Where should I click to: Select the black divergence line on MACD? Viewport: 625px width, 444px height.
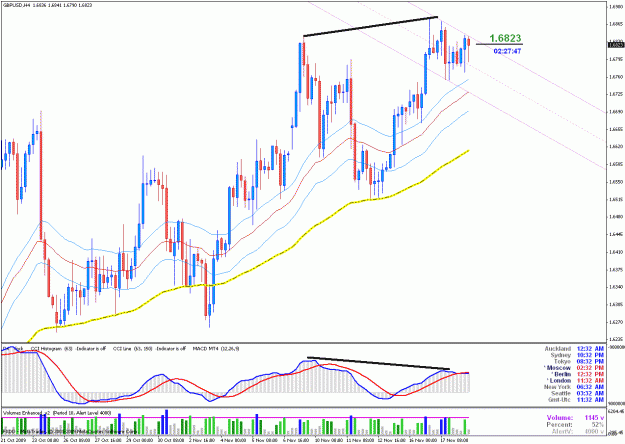click(378, 363)
